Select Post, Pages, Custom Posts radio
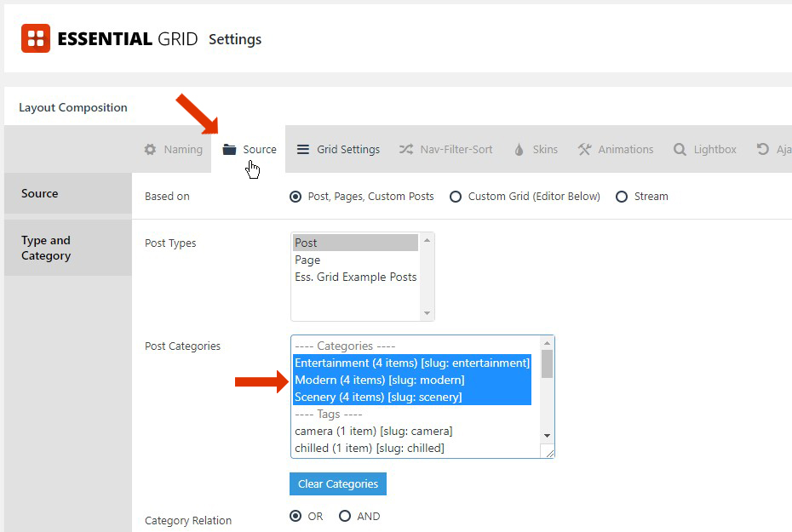The height and width of the screenshot is (532, 792). click(296, 197)
